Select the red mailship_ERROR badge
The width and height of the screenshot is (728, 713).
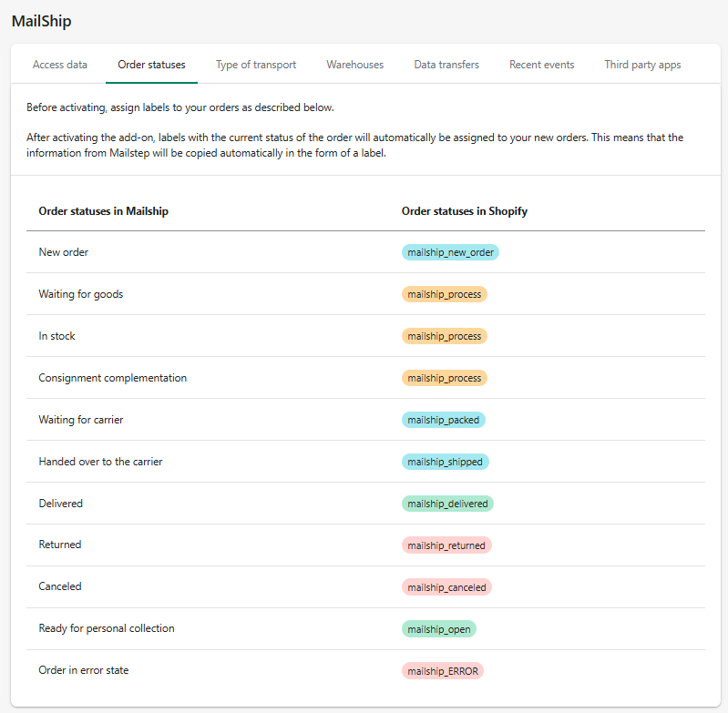pyautogui.click(x=442, y=671)
